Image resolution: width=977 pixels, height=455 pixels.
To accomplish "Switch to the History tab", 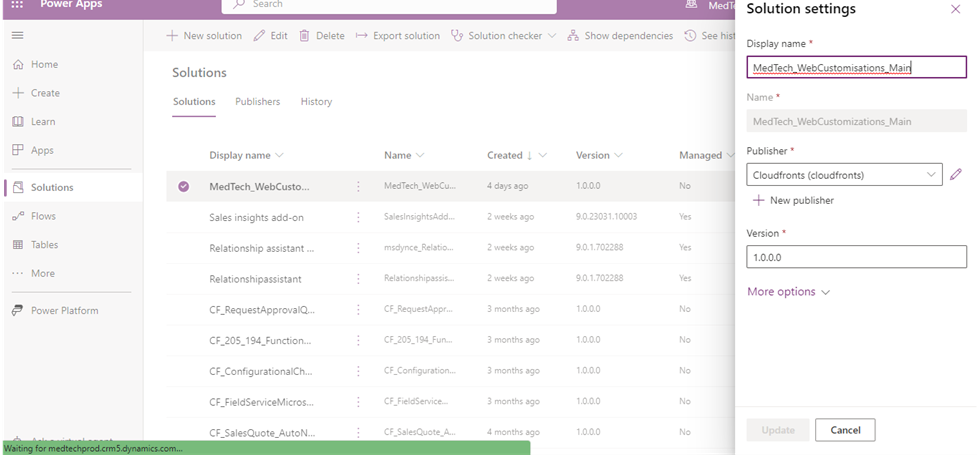I will pos(316,102).
